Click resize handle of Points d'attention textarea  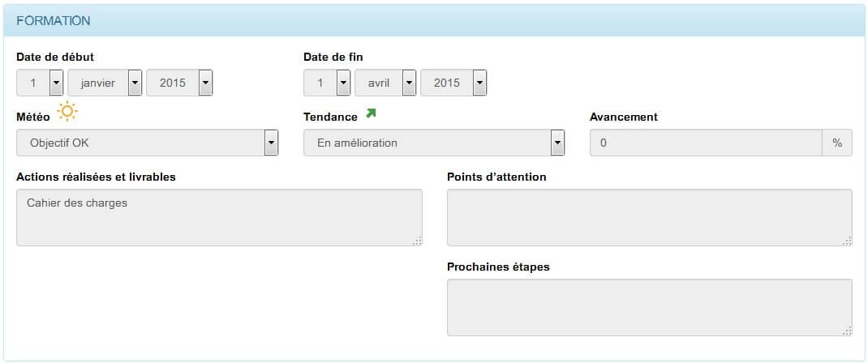pyautogui.click(x=847, y=241)
